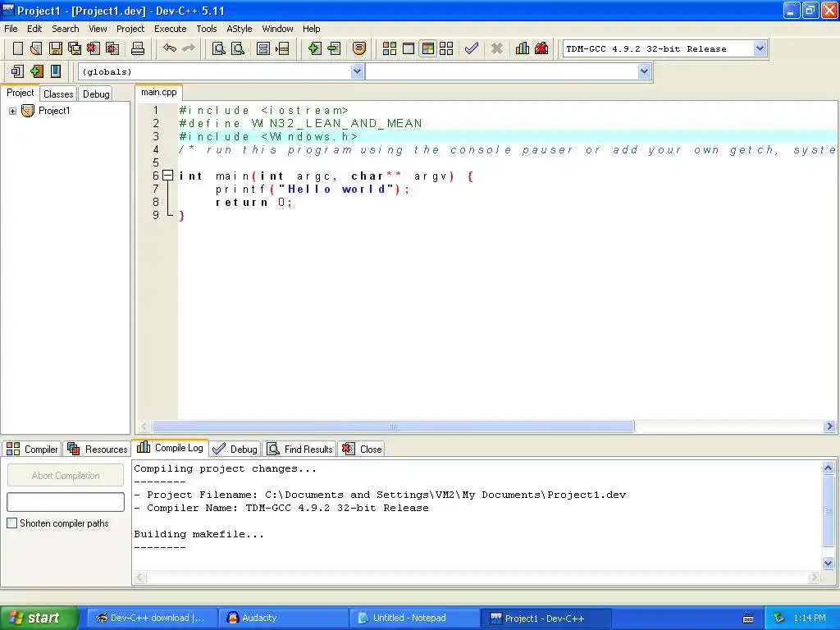
Task: Expand Project1 tree node
Action: click(12, 111)
